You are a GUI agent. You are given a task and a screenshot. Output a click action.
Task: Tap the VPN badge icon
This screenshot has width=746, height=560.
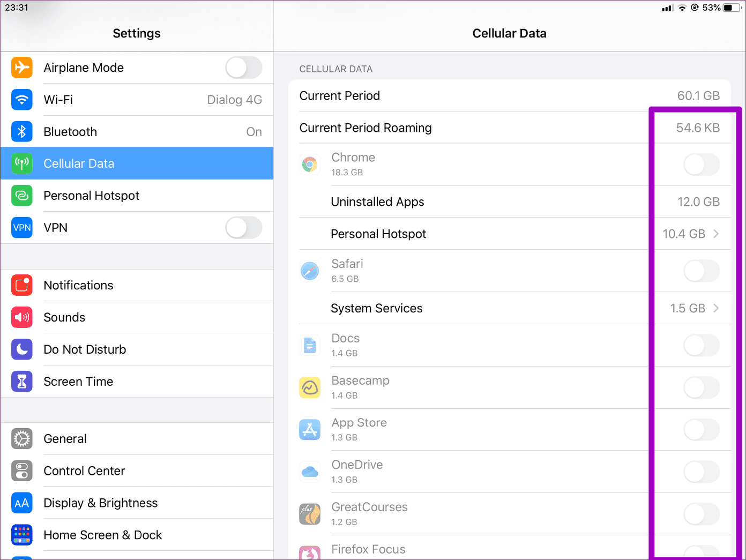point(22,228)
